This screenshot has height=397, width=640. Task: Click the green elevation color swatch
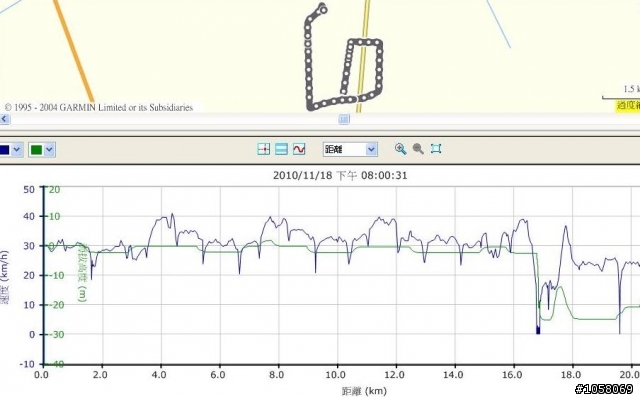tap(36, 150)
